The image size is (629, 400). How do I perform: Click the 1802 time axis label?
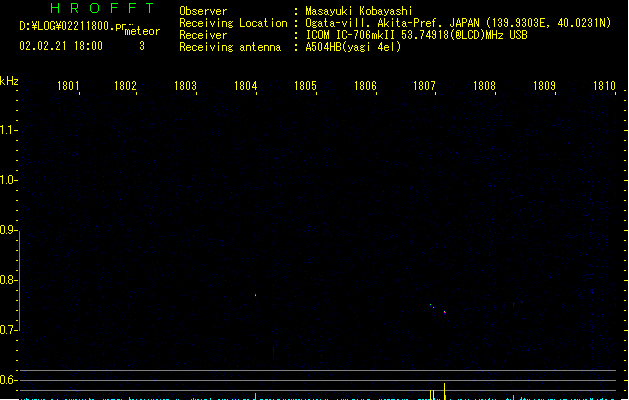point(126,86)
